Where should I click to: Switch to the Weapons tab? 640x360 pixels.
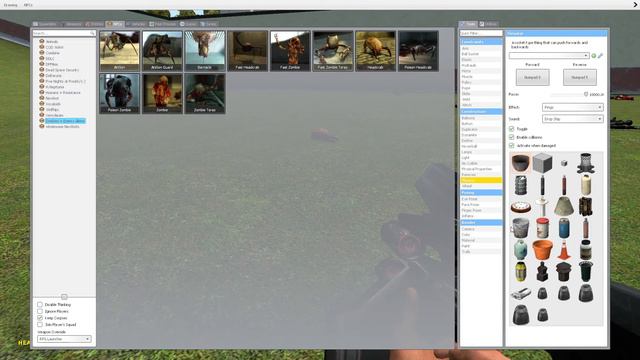pos(71,24)
